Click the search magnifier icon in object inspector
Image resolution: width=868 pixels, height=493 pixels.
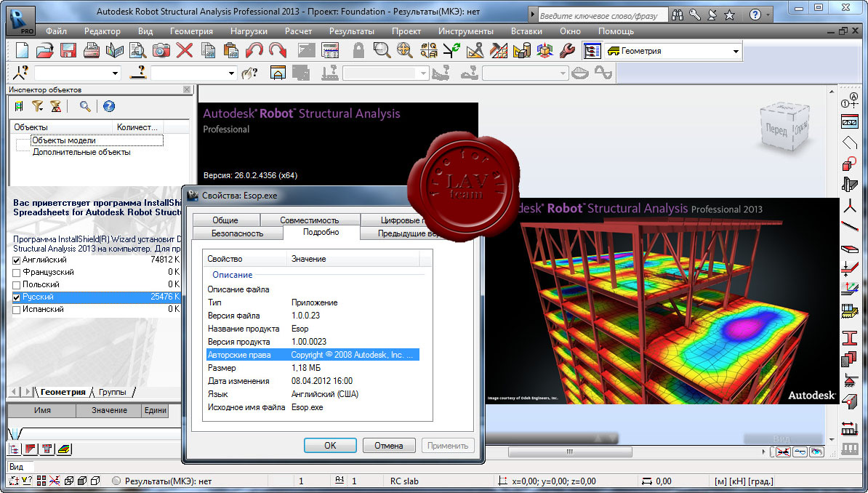point(85,106)
